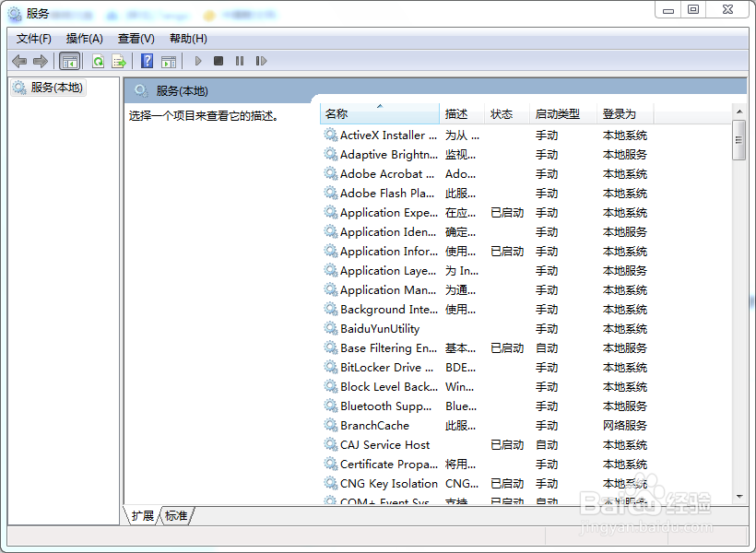Toggle the show/hide console tree icon
The height and width of the screenshot is (553, 756).
point(69,61)
